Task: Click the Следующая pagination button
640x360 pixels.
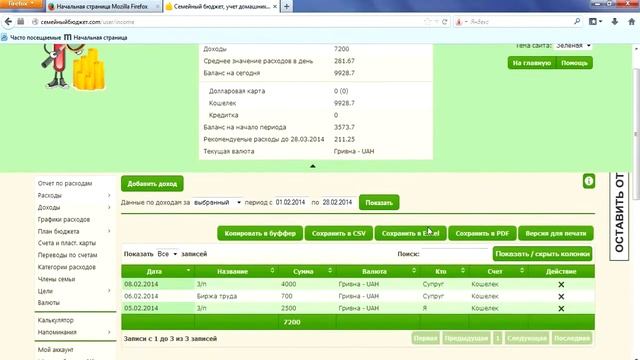Action: (x=527, y=338)
